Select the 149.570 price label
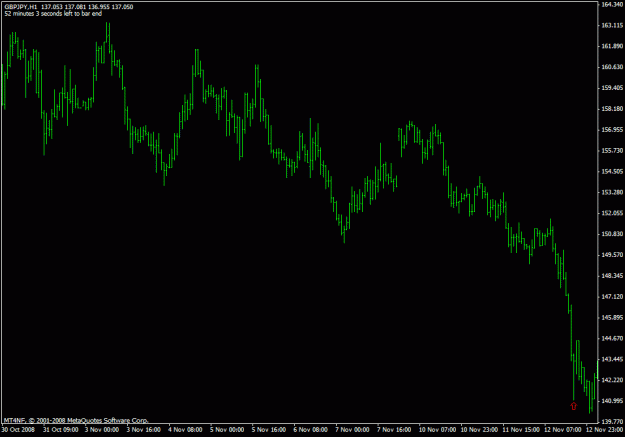 [x=612, y=254]
